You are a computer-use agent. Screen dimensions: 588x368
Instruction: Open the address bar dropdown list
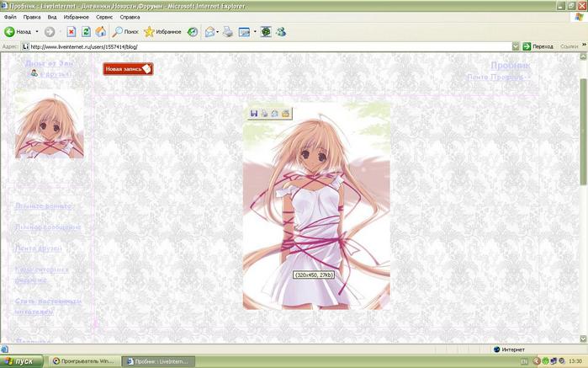(x=516, y=46)
